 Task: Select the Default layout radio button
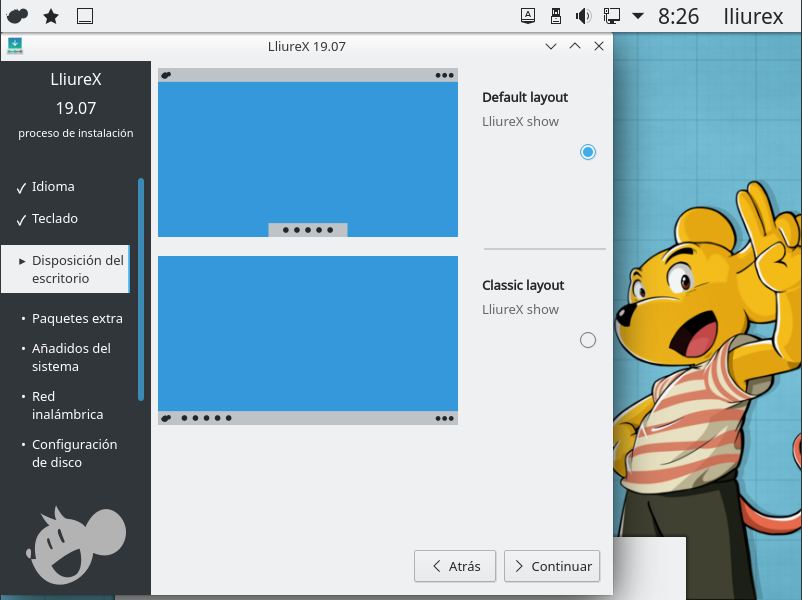pyautogui.click(x=588, y=152)
